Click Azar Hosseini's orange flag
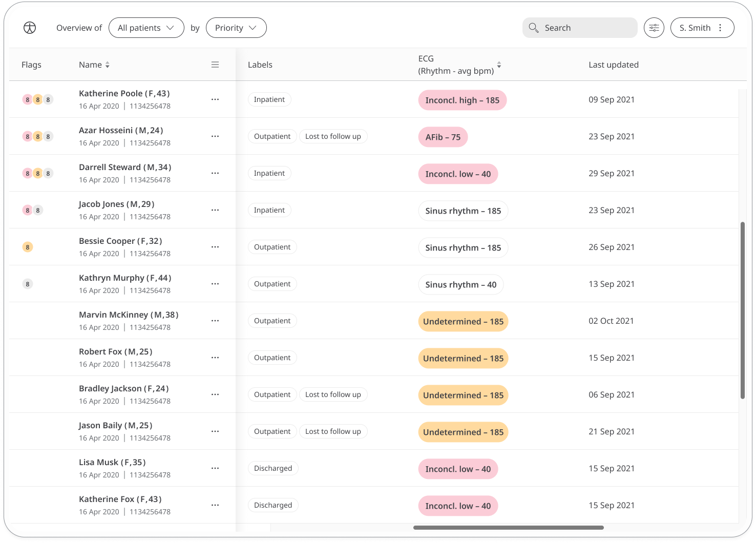The width and height of the screenshot is (756, 543). coord(38,137)
